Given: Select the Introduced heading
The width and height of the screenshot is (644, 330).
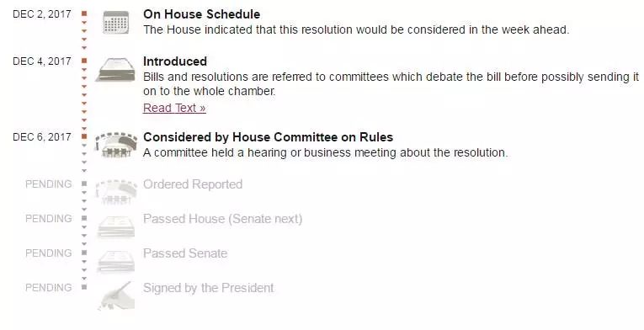Looking at the screenshot, I should [x=174, y=61].
